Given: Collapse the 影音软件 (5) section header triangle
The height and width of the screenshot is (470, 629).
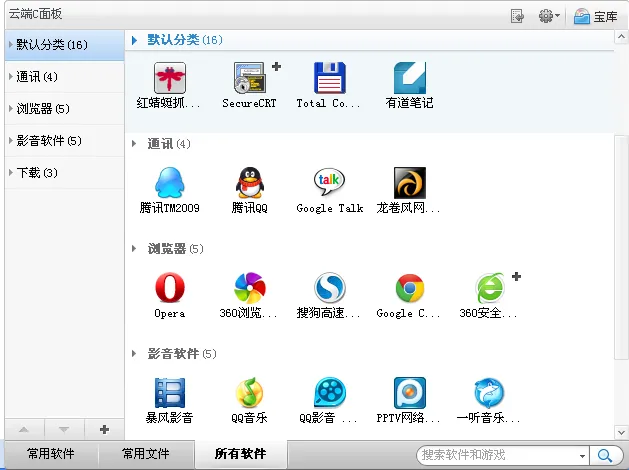Looking at the screenshot, I should click(x=134, y=354).
